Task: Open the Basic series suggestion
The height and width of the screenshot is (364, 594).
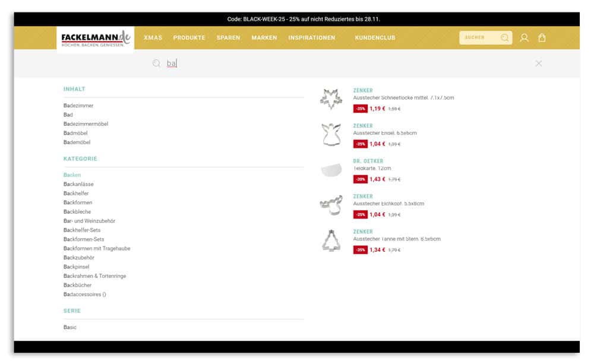Action: 70,327
